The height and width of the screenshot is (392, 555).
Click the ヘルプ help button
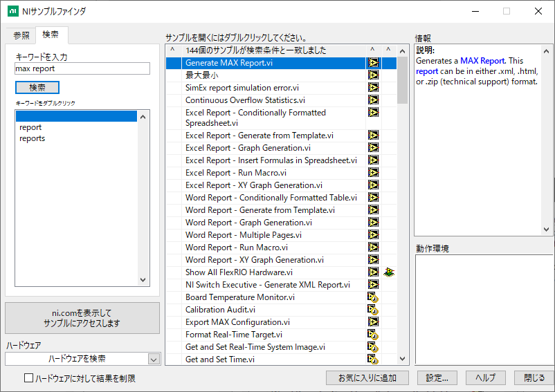click(x=486, y=378)
